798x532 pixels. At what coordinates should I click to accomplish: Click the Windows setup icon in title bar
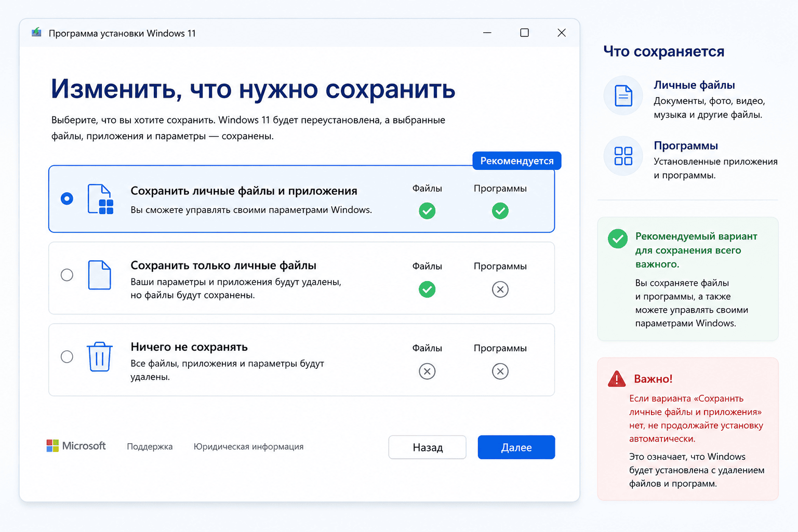(x=36, y=33)
